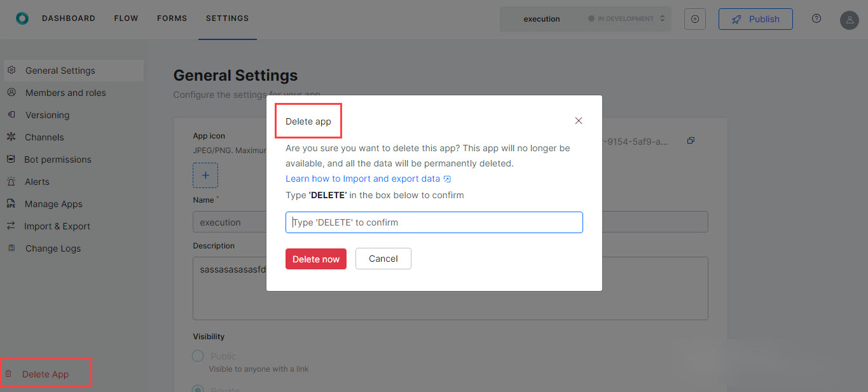Focus the Type 'DELETE' confirmation field
The width and height of the screenshot is (868, 392).
tap(434, 222)
